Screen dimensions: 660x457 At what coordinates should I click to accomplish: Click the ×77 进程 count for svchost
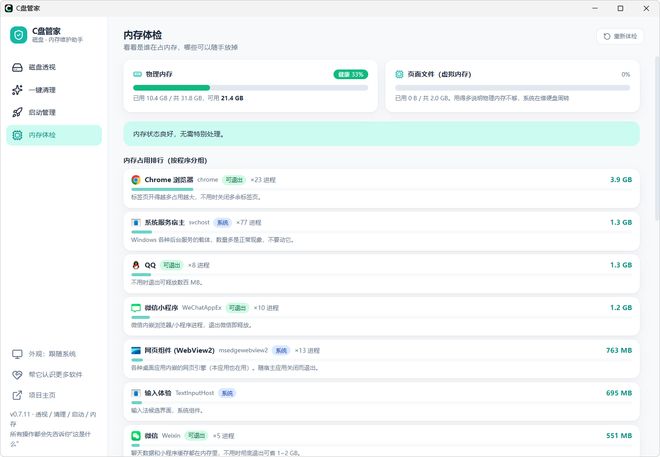click(249, 223)
